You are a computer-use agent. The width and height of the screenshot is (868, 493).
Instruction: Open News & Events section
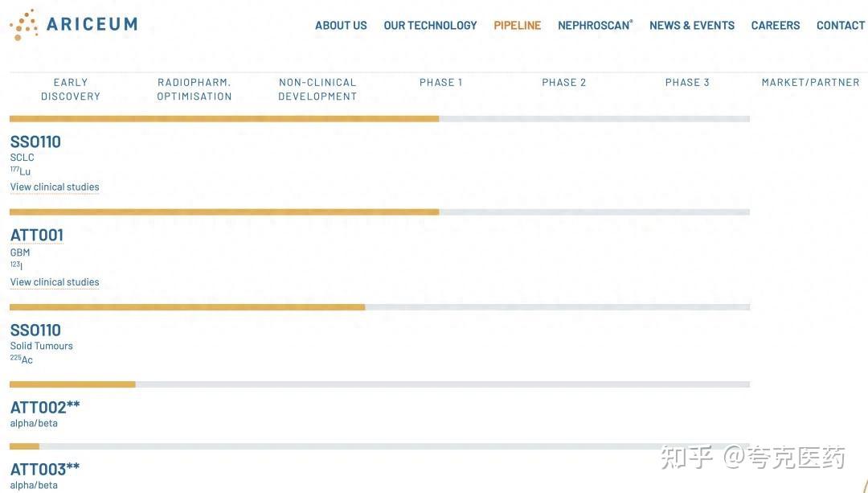click(x=691, y=26)
